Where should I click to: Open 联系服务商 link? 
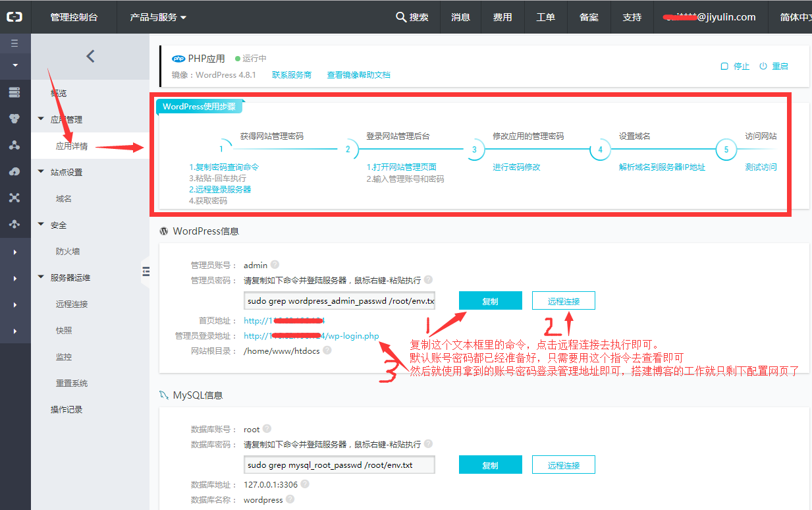pyautogui.click(x=292, y=74)
